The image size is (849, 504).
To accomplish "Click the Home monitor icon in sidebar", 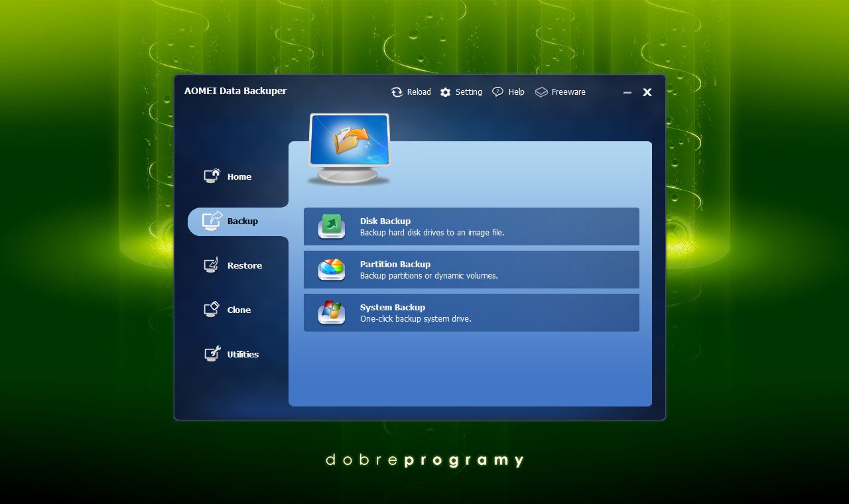I will tap(212, 176).
